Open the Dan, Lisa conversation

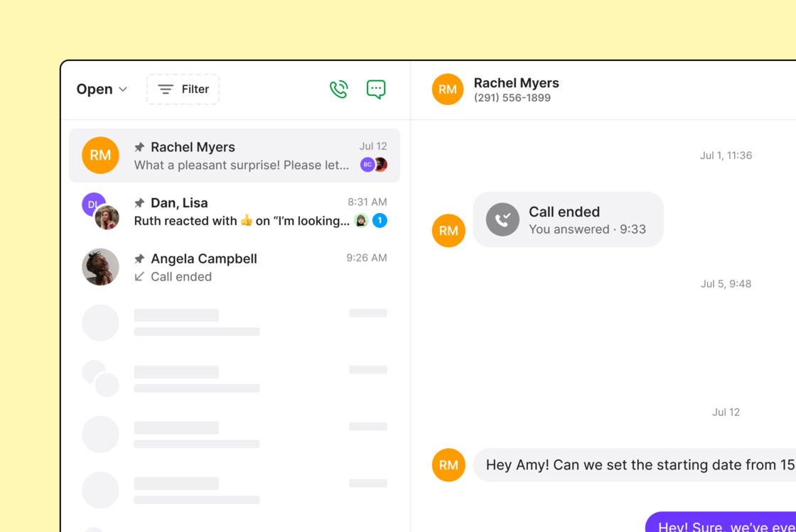coord(235,211)
